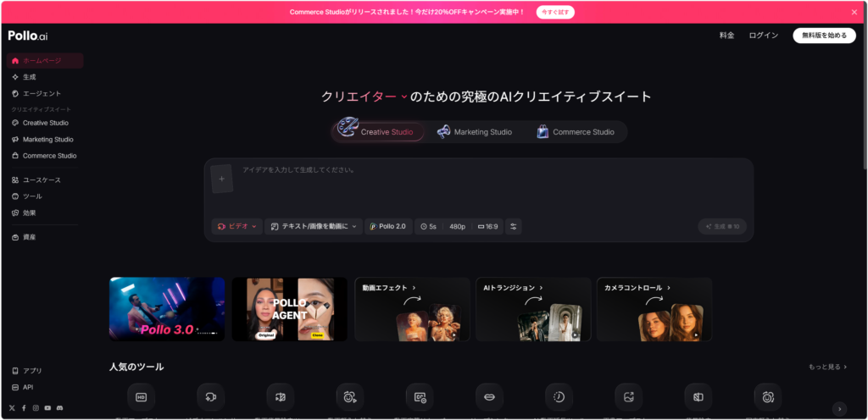
Task: Click the CC caption tool icon
Action: 420,397
